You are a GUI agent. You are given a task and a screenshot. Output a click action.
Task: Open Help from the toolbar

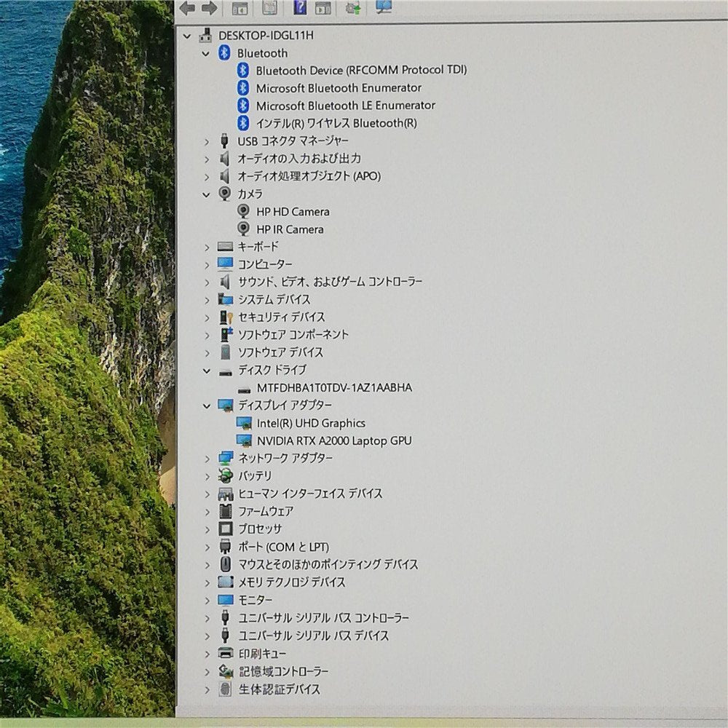299,9
